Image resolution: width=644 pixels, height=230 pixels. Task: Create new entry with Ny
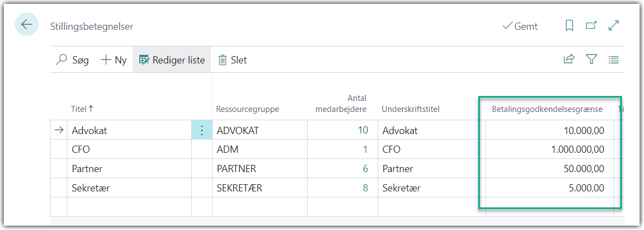coord(114,60)
